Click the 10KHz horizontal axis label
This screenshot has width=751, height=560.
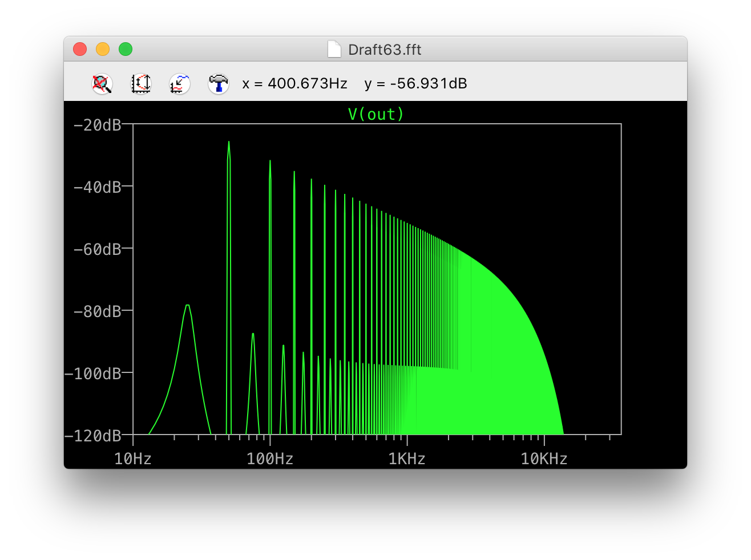544,458
